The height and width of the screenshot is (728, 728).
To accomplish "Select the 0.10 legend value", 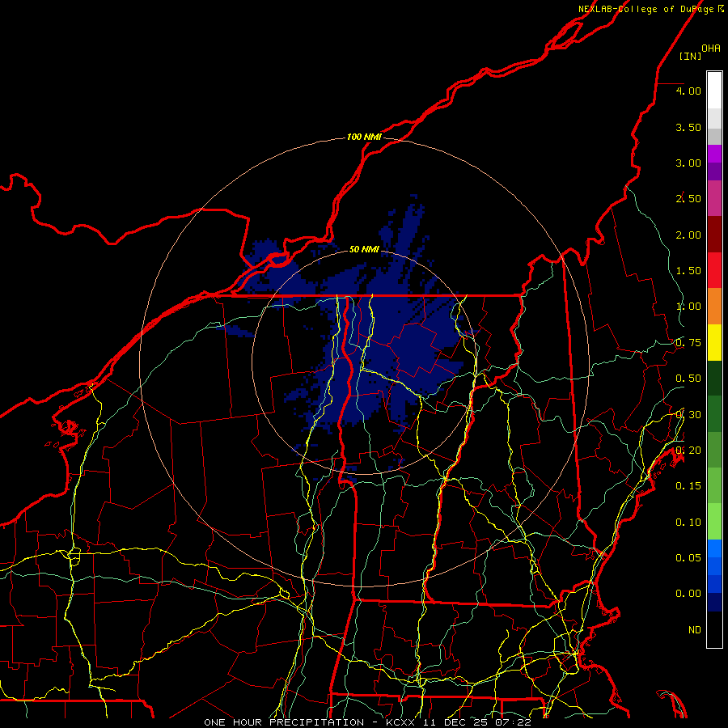I will [688, 523].
